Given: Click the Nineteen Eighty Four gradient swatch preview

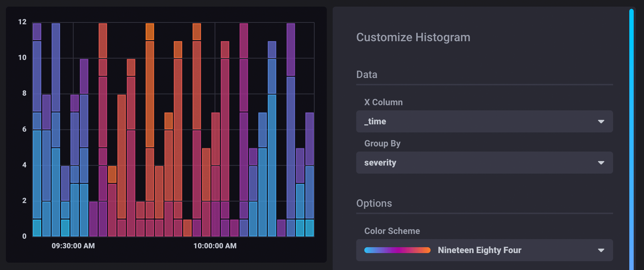Looking at the screenshot, I should [397, 250].
